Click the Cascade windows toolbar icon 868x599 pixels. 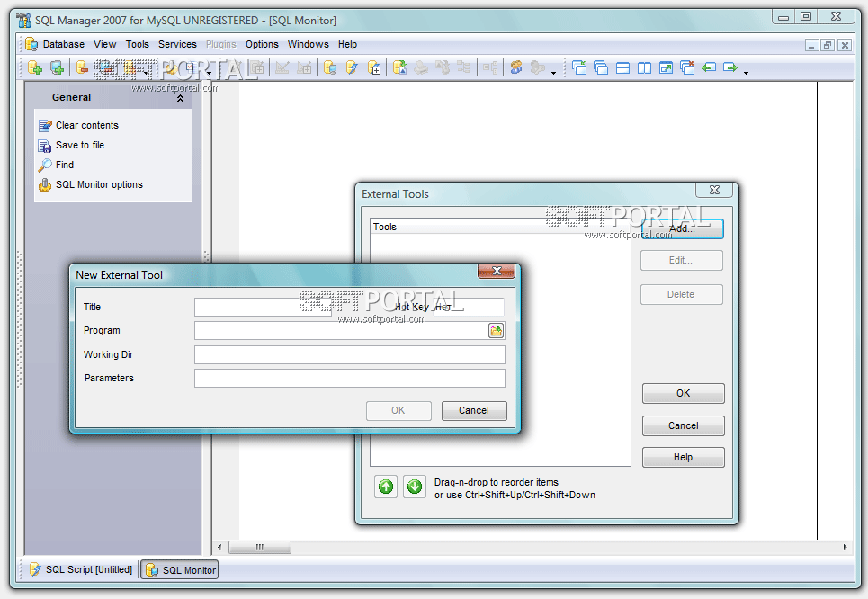coord(601,67)
